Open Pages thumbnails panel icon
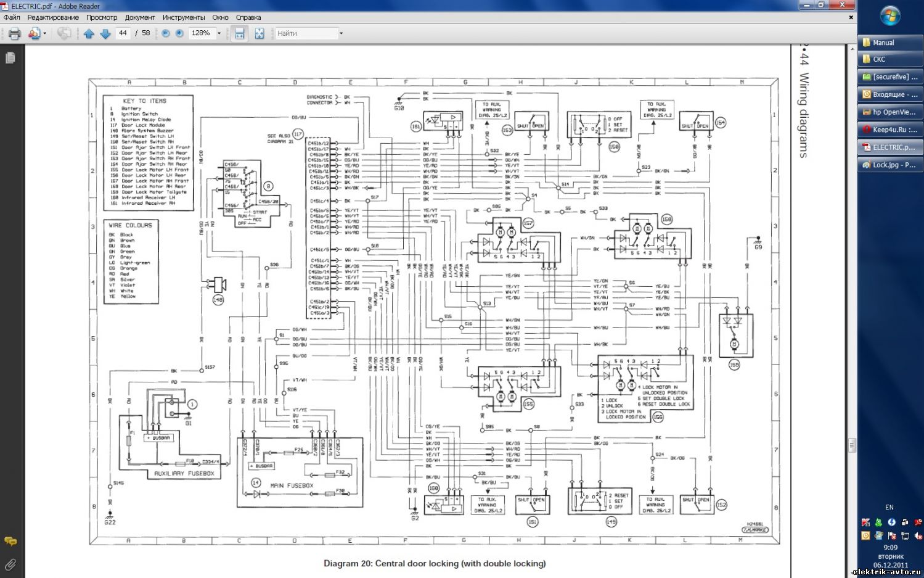924x578 pixels. pos(10,58)
